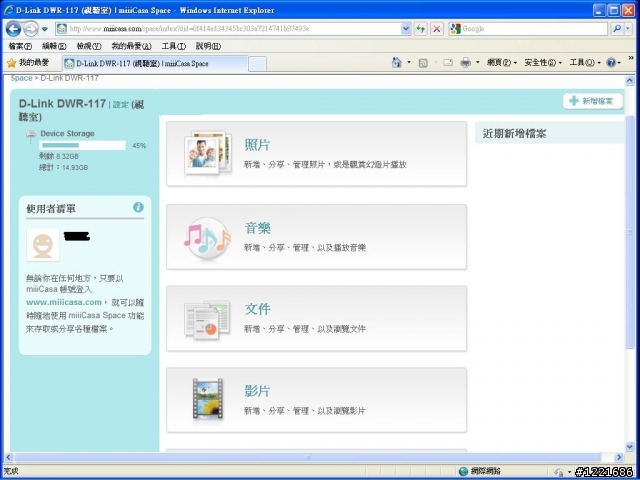Click the Device Storage drive icon

(x=31, y=136)
